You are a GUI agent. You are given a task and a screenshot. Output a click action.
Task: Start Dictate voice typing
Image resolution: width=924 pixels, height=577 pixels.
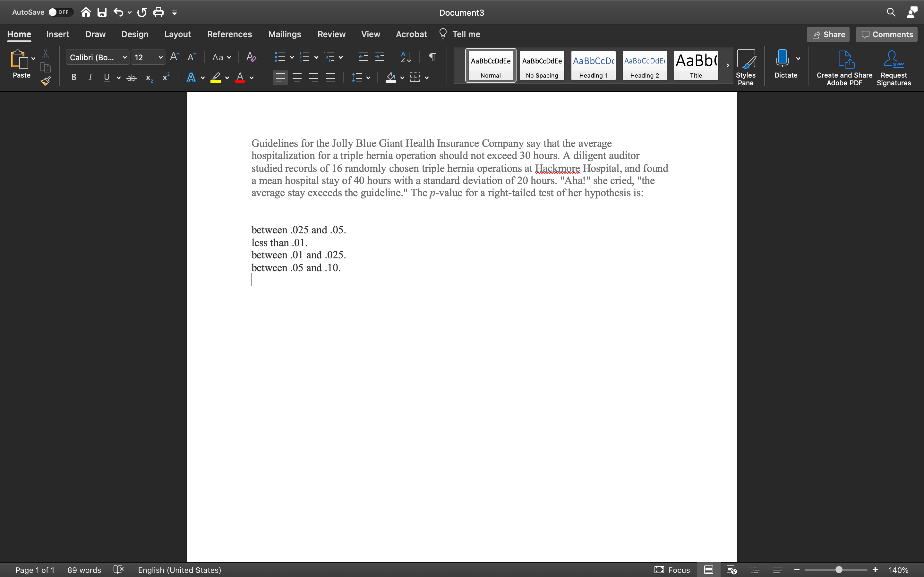click(782, 65)
